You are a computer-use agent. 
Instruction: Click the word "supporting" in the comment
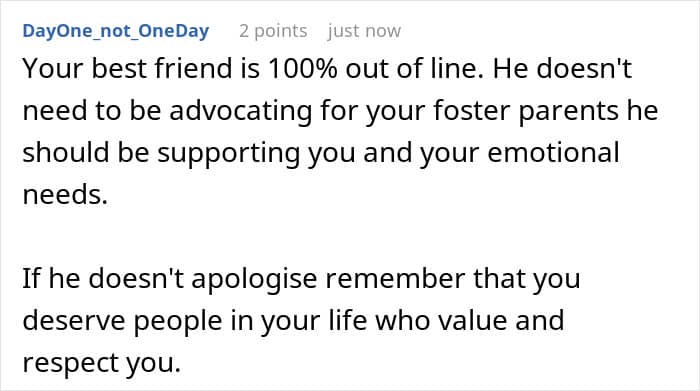pyautogui.click(x=229, y=154)
